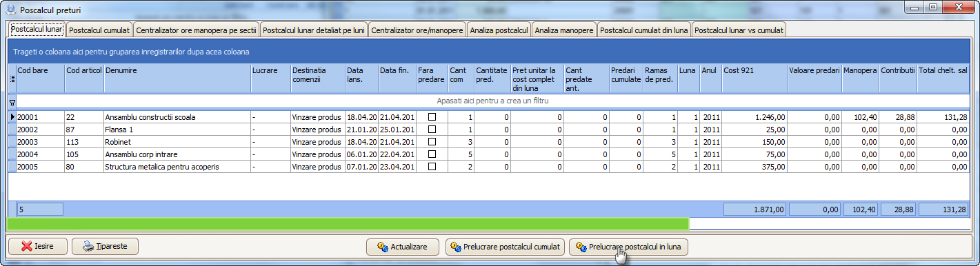The image size is (980, 266).
Task: Sort by Valoare predari column header
Action: [x=815, y=79]
